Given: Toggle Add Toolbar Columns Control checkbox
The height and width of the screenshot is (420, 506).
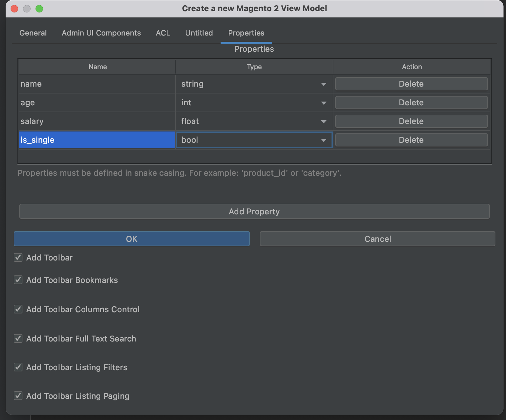Looking at the screenshot, I should [x=18, y=309].
